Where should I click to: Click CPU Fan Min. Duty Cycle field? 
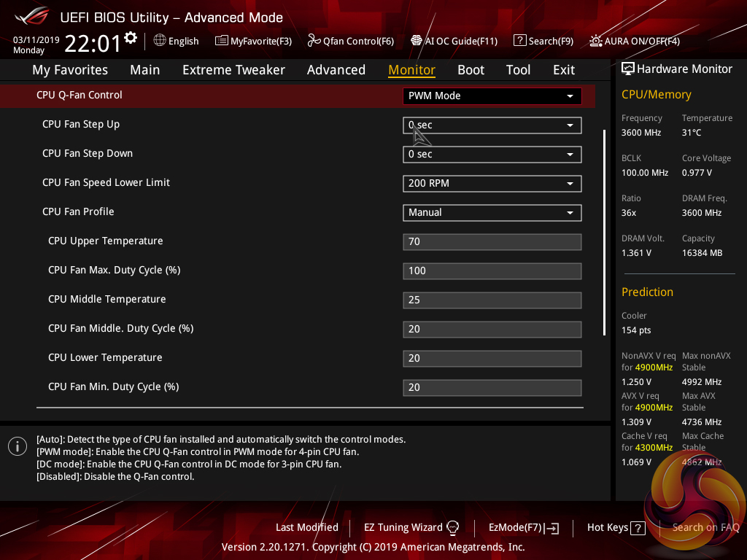click(x=492, y=388)
